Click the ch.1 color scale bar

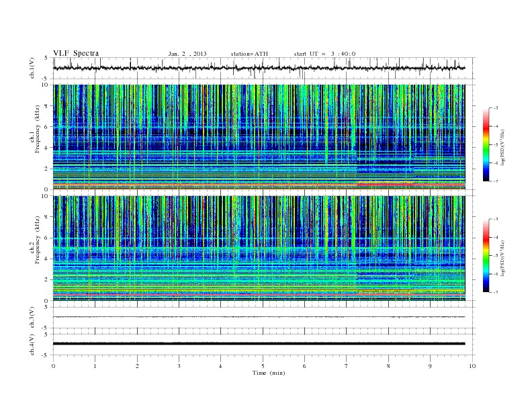pyautogui.click(x=486, y=144)
